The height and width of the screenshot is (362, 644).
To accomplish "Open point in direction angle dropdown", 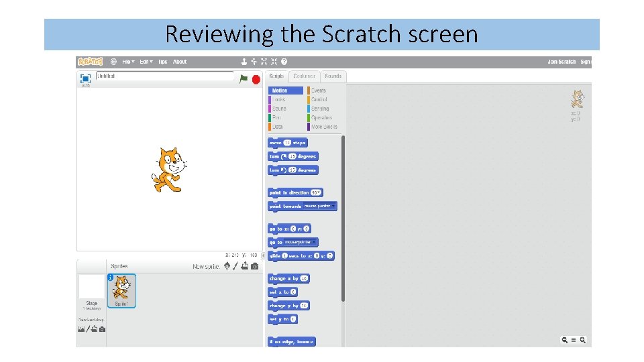I will click(x=316, y=193).
